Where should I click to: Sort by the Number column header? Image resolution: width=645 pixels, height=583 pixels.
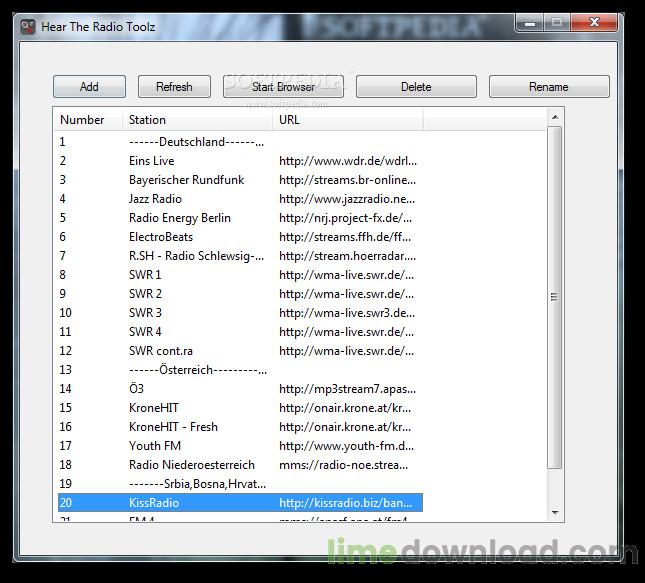click(87, 120)
